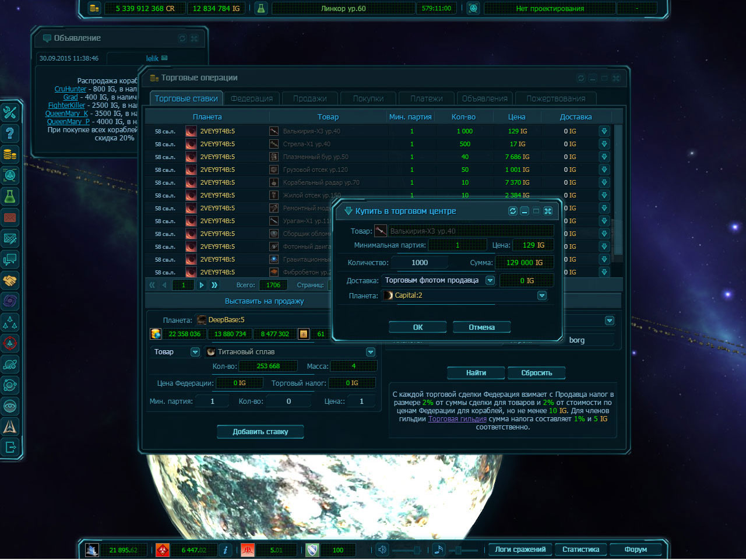Screen dimensions: 746x560
Task: Open the chat bubbles icon in sidebar
Action: pyautogui.click(x=10, y=259)
